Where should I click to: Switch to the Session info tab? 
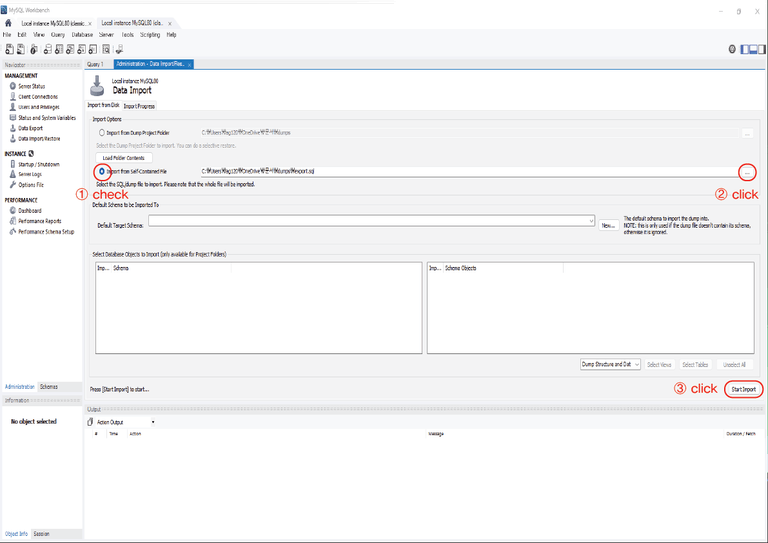(x=42, y=534)
